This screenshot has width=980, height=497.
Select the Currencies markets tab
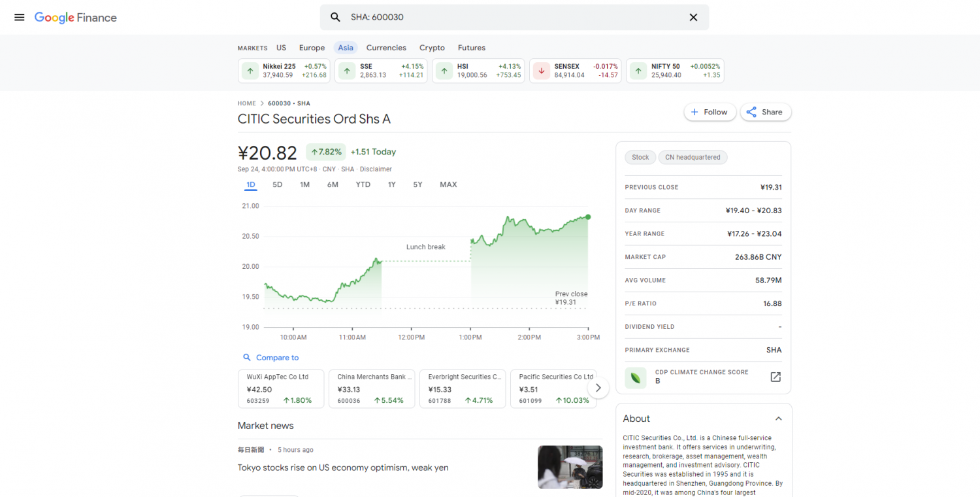386,48
